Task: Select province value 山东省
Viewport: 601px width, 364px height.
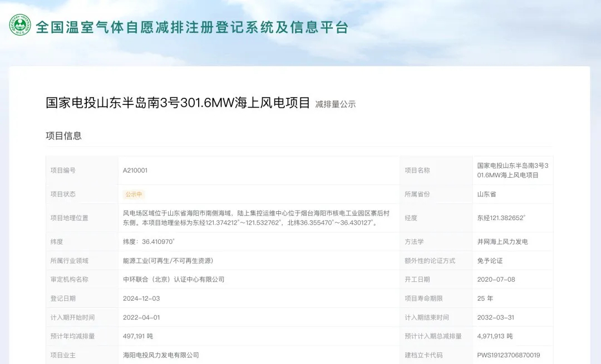Action: (487, 194)
